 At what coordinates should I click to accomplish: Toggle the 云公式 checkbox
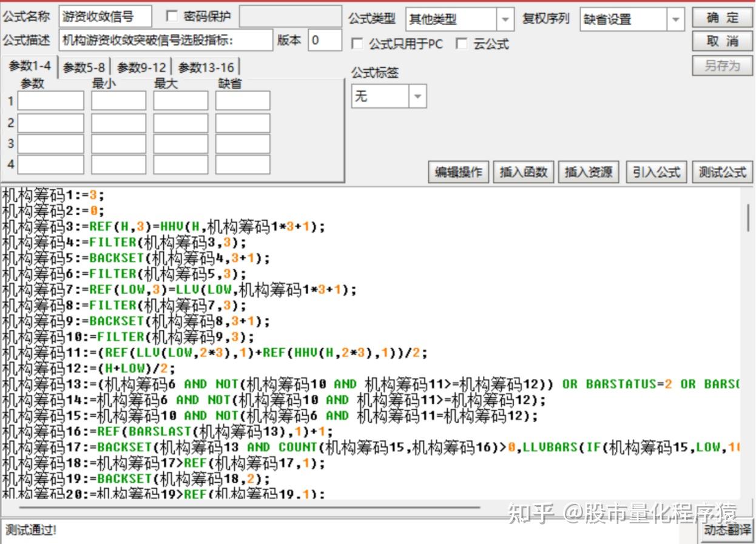point(462,44)
